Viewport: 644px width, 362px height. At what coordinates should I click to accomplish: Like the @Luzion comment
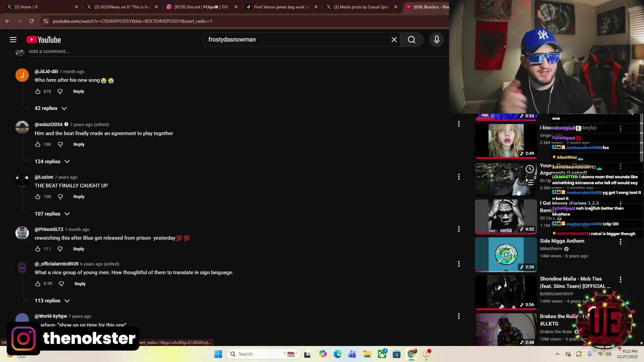click(x=38, y=197)
